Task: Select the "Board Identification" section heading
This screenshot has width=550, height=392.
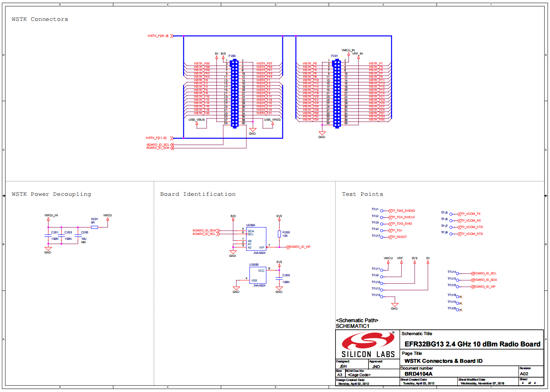Action: click(198, 194)
